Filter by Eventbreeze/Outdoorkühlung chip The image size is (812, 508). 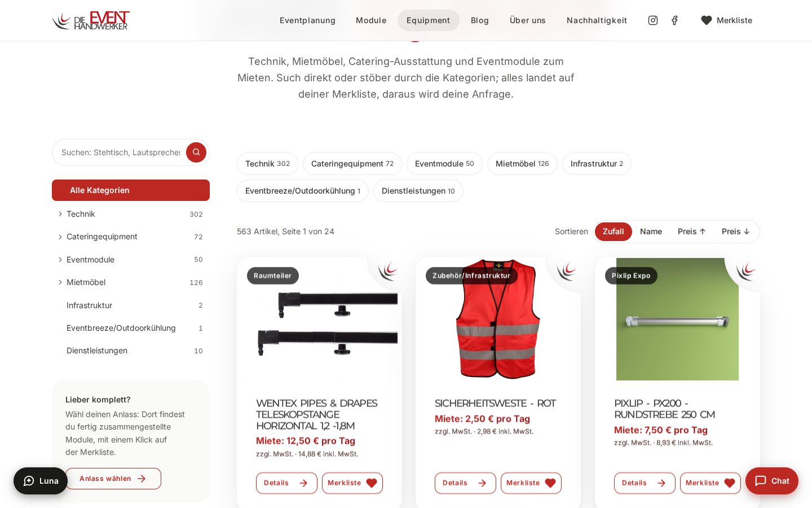click(303, 191)
